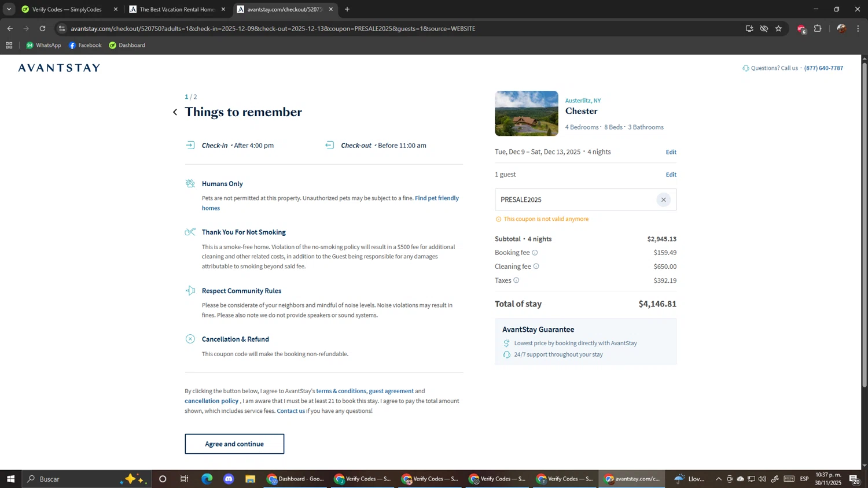Go back using the arrow beside Things to remember
The image size is (868, 488).
tap(175, 112)
